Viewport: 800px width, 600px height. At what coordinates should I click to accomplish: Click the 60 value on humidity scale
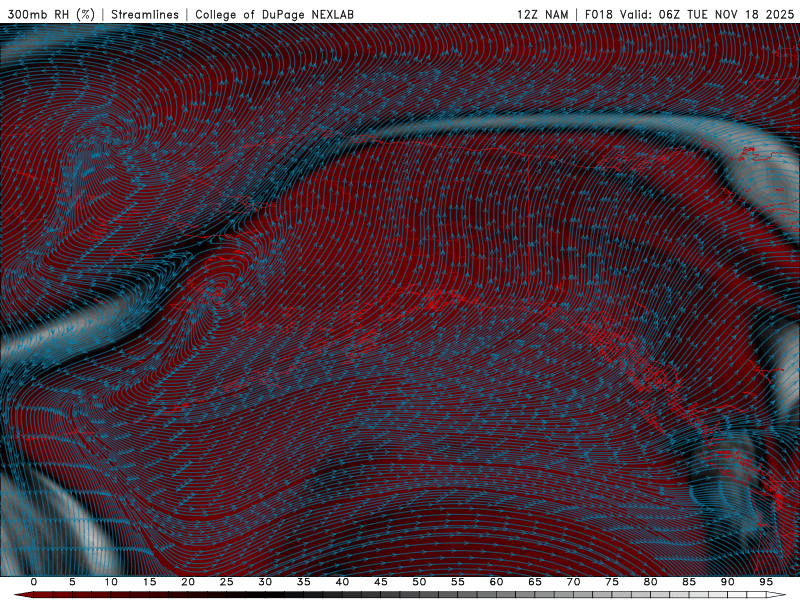point(496,582)
